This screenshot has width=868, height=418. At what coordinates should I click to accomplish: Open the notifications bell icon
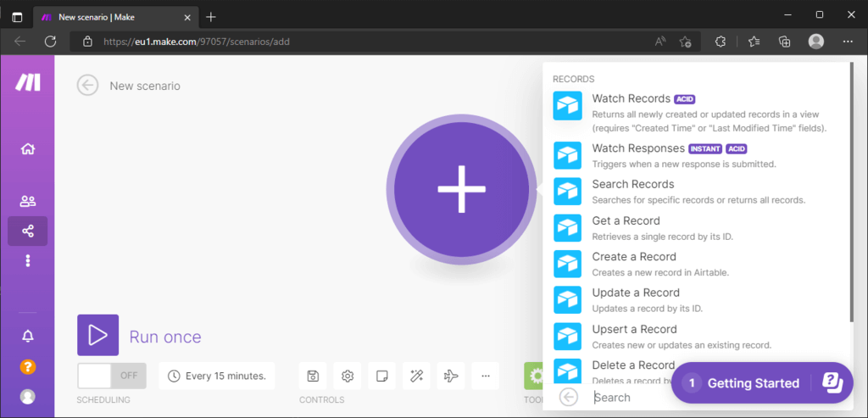(28, 336)
